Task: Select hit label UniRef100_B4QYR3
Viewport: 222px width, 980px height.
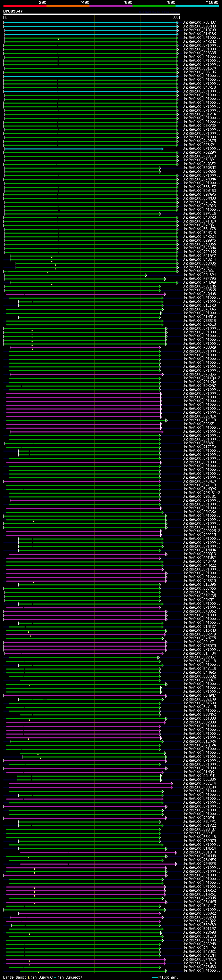Action: click(x=199, y=218)
